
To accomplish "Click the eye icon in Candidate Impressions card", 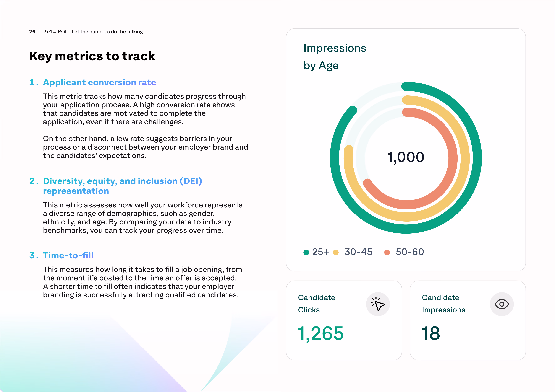I will [502, 304].
